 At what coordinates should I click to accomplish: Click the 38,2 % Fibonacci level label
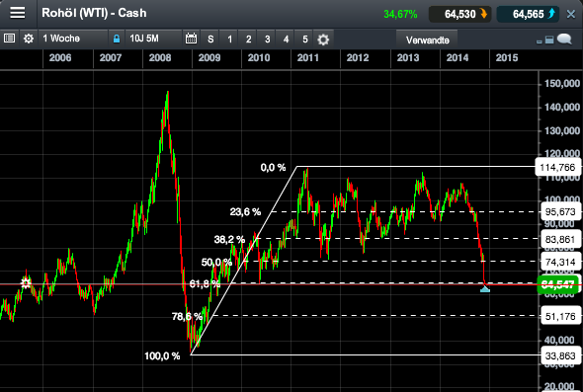point(229,240)
